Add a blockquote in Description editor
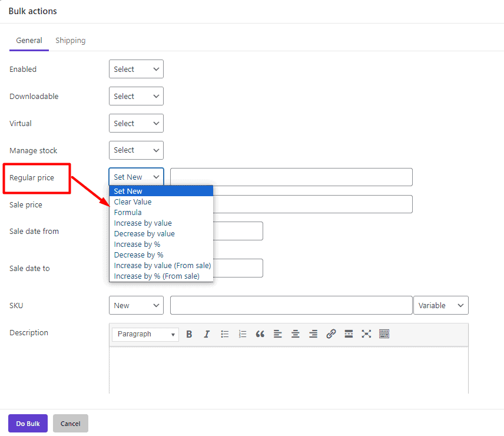This screenshot has width=504, height=436. point(260,333)
